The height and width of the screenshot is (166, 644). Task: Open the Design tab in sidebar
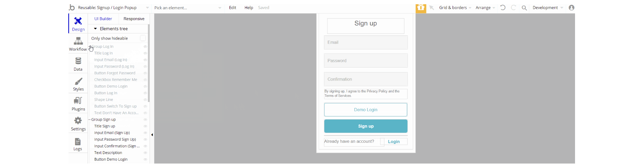coord(78,24)
